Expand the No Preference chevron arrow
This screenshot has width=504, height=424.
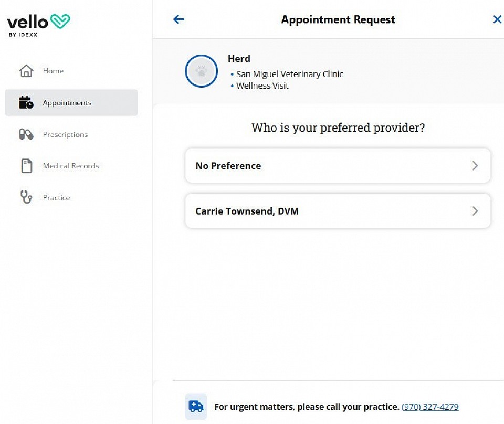tap(475, 166)
